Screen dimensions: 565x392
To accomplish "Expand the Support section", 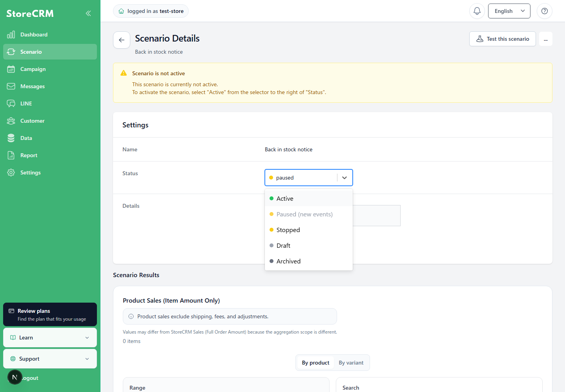I will click(x=50, y=359).
